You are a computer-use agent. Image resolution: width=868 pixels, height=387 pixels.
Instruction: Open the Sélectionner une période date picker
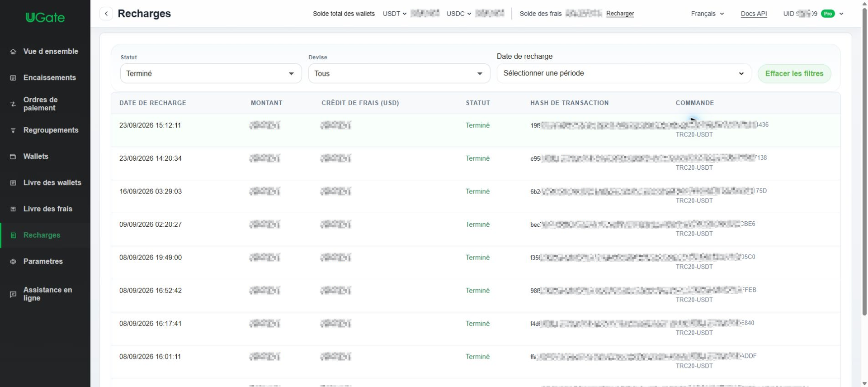624,73
